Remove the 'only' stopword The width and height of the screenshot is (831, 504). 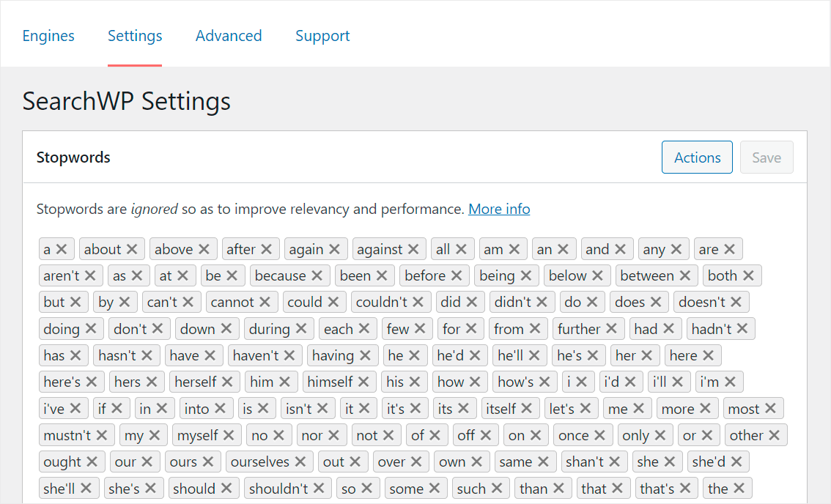[660, 435]
